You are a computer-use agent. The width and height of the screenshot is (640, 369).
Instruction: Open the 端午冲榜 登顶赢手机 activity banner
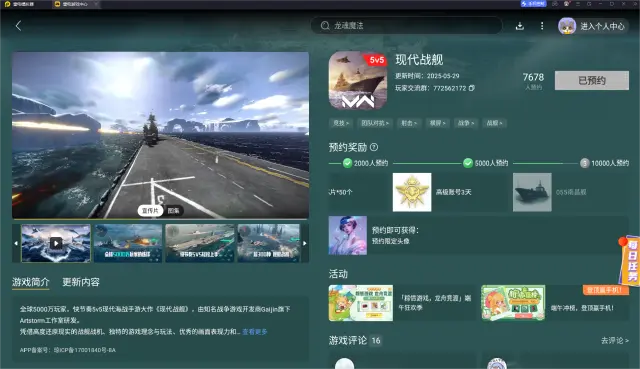pos(513,303)
